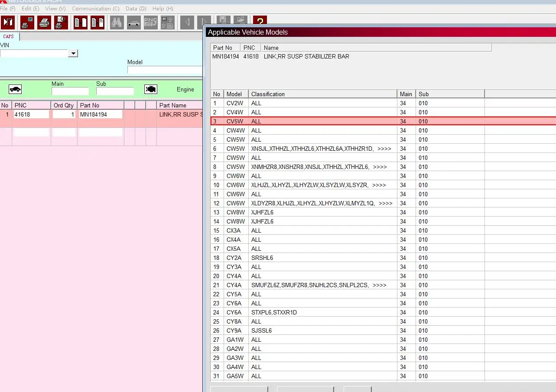The height and width of the screenshot is (392, 556).
Task: Click the Part No field containing MN184194
Action: click(x=101, y=114)
